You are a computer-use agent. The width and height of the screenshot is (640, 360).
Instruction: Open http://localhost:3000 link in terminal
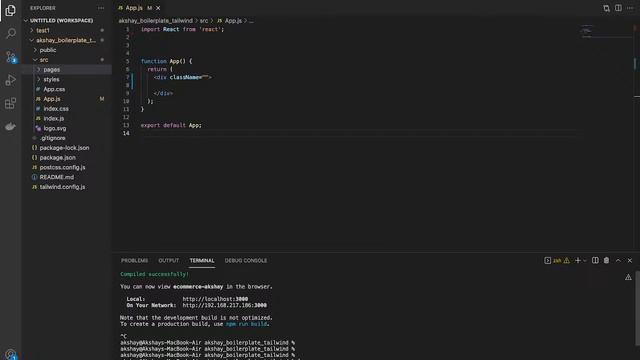[215, 299]
